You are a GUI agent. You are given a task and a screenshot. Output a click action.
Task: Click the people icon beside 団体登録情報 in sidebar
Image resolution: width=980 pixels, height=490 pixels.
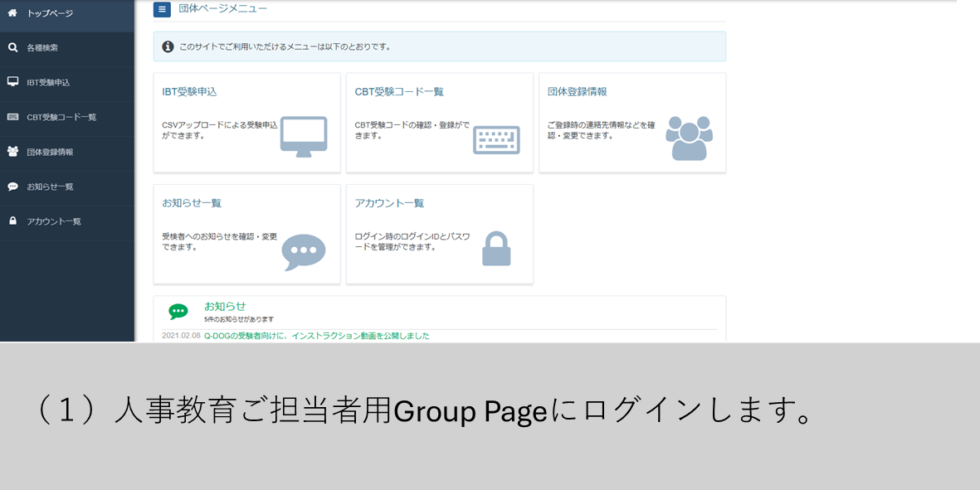tap(12, 151)
